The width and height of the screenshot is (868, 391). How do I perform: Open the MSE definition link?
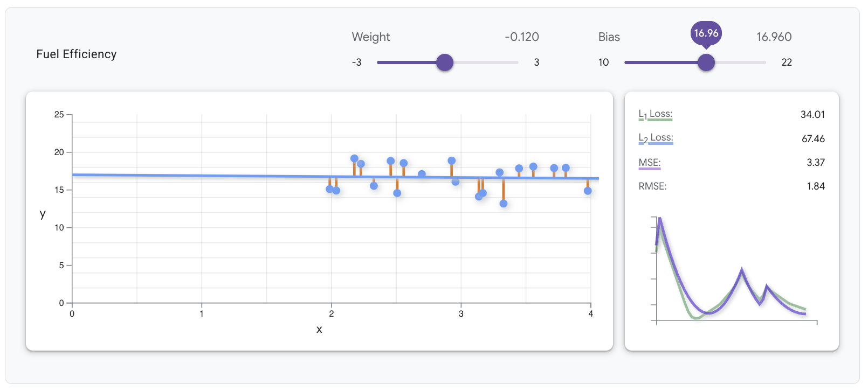click(x=648, y=162)
